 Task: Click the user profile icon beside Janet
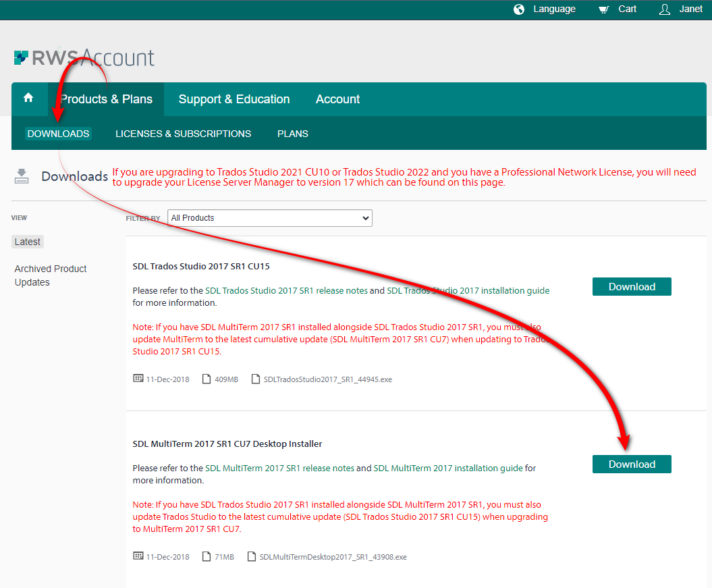(665, 9)
